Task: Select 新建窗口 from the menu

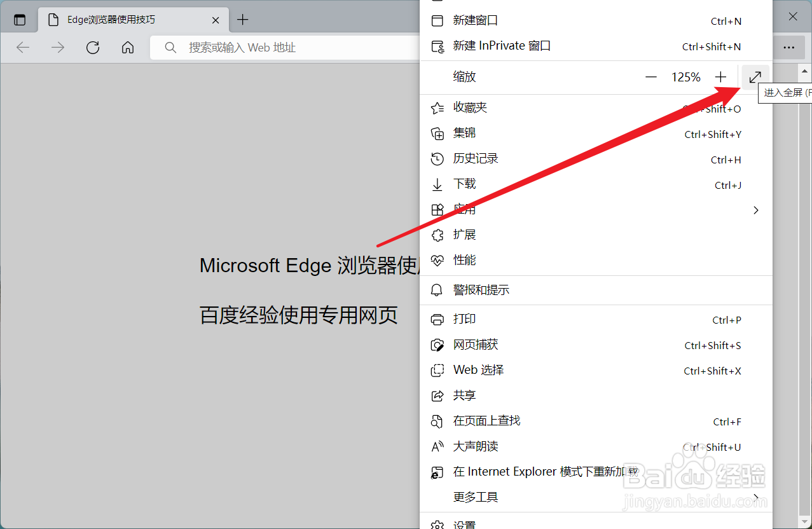Action: 596,21
